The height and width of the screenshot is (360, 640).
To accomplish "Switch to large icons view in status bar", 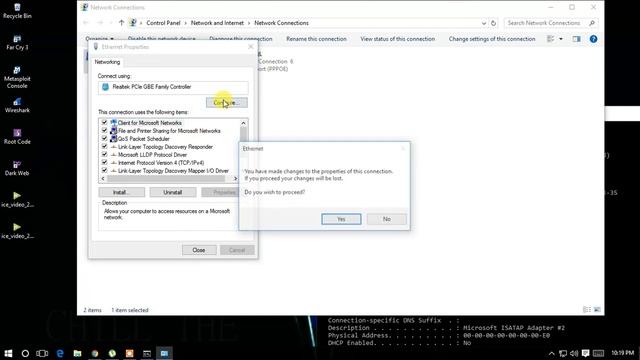I will [x=597, y=310].
